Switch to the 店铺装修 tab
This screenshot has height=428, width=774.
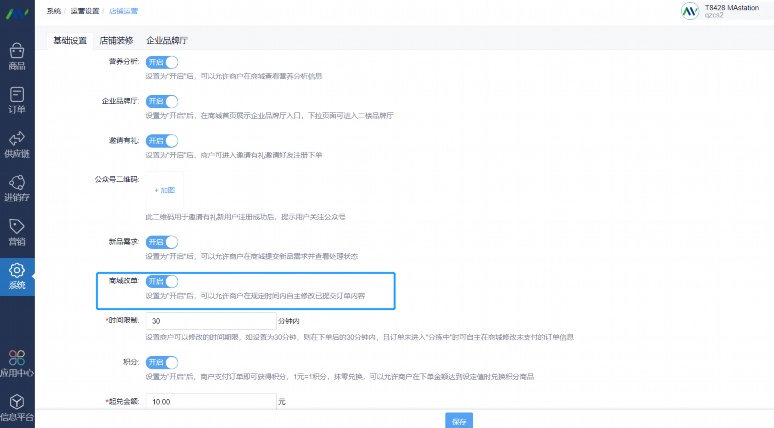pyautogui.click(x=116, y=40)
